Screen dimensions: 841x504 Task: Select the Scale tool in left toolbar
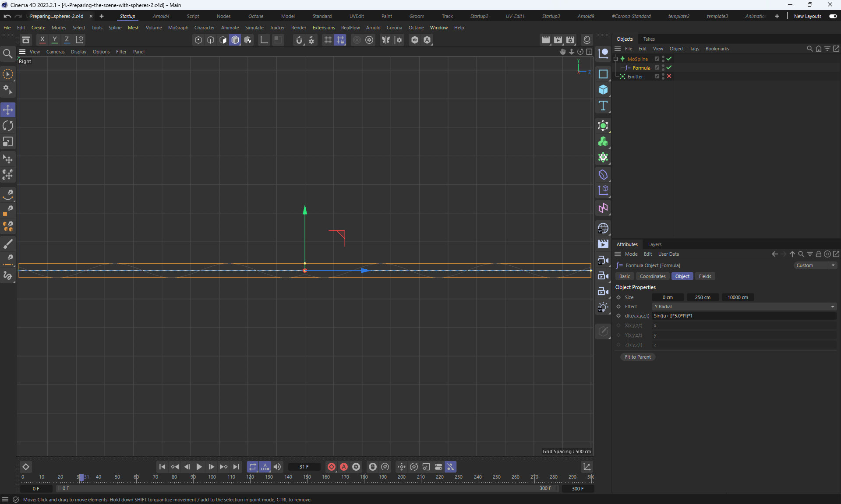[x=8, y=142]
